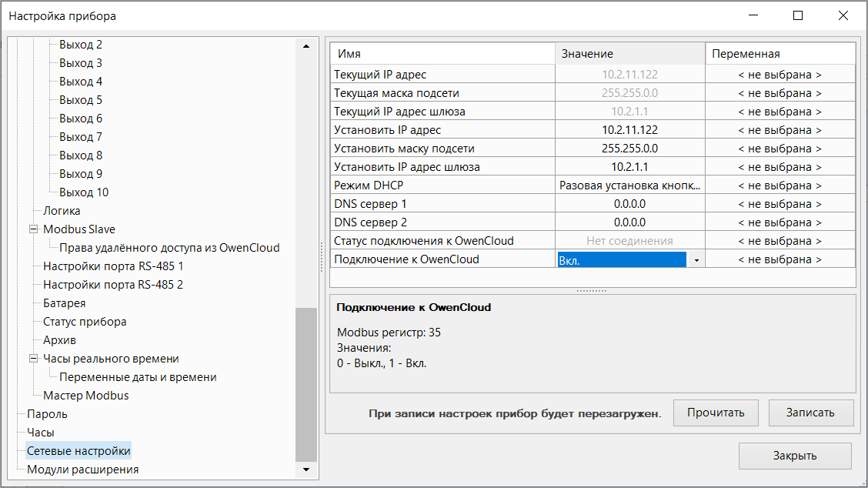Click the DNS сервер 1 value field

(x=629, y=204)
